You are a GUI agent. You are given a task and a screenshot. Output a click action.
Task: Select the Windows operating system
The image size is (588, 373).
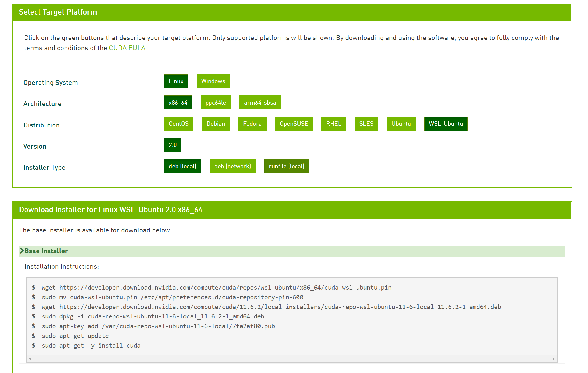click(x=213, y=81)
